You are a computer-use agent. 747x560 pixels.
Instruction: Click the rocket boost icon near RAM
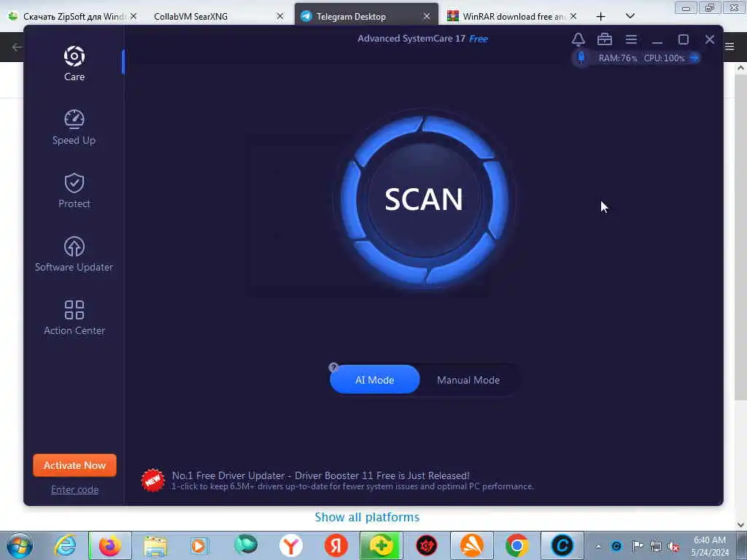coord(581,58)
